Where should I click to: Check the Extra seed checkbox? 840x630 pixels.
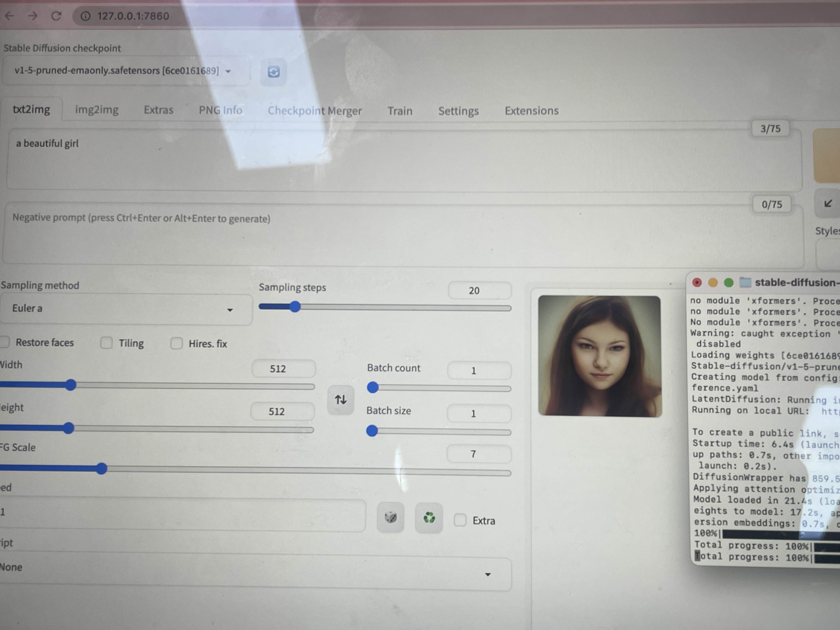point(460,520)
